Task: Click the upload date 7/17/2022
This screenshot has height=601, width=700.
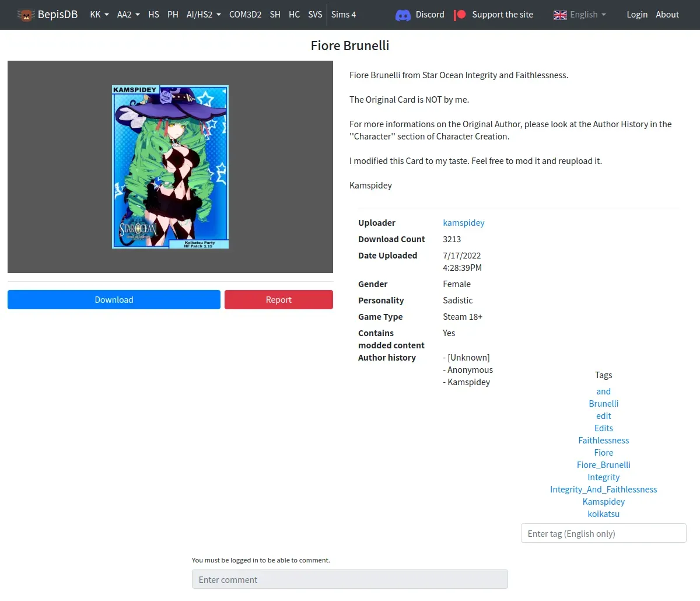Action: [x=462, y=256]
